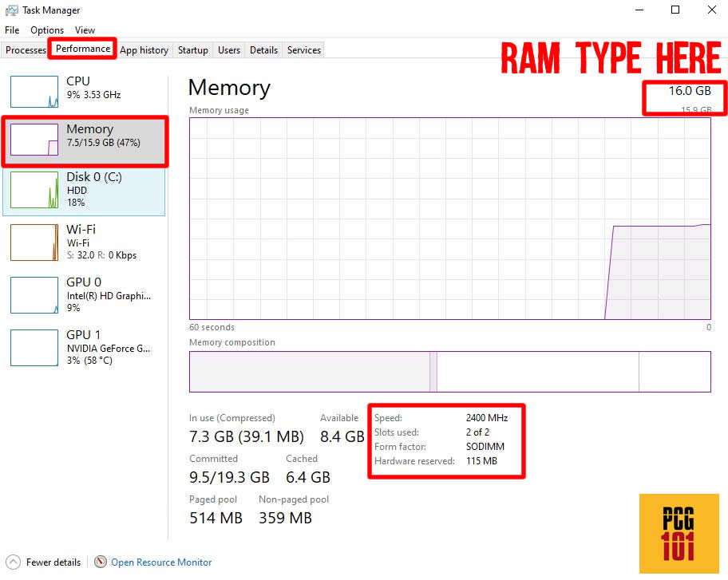Click the 514 MB paged pool value
This screenshot has width=728, height=580.
[x=216, y=518]
